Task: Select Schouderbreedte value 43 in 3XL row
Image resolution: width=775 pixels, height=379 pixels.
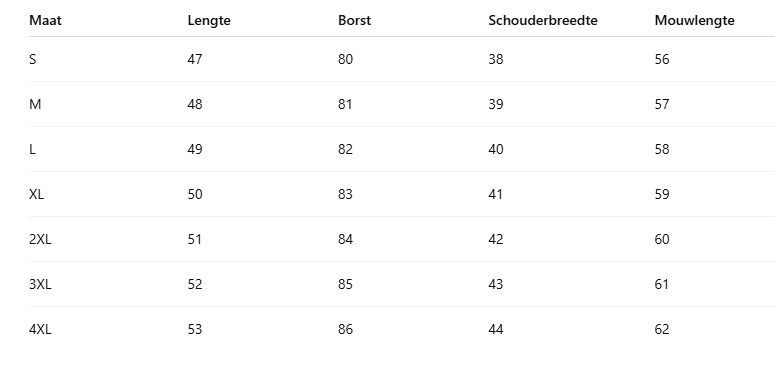Action: click(496, 284)
